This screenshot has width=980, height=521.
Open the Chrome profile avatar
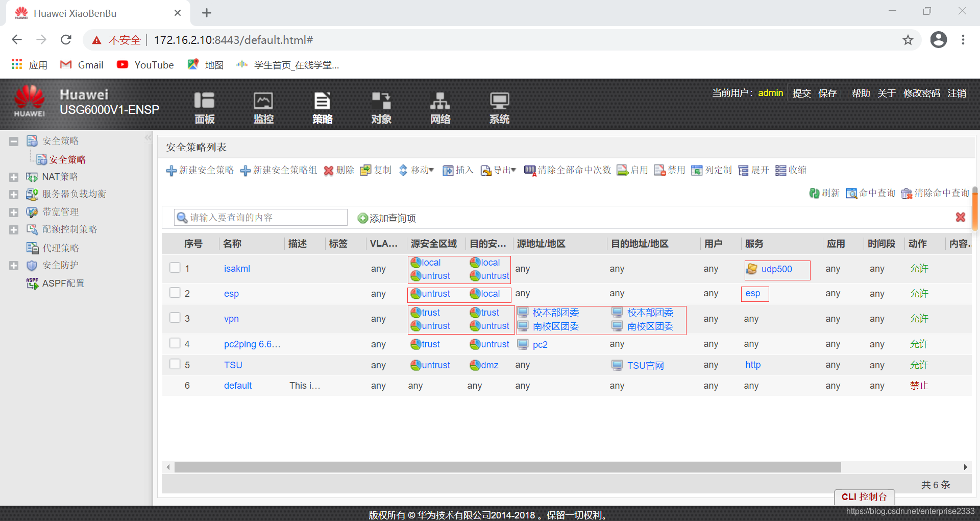coord(938,40)
